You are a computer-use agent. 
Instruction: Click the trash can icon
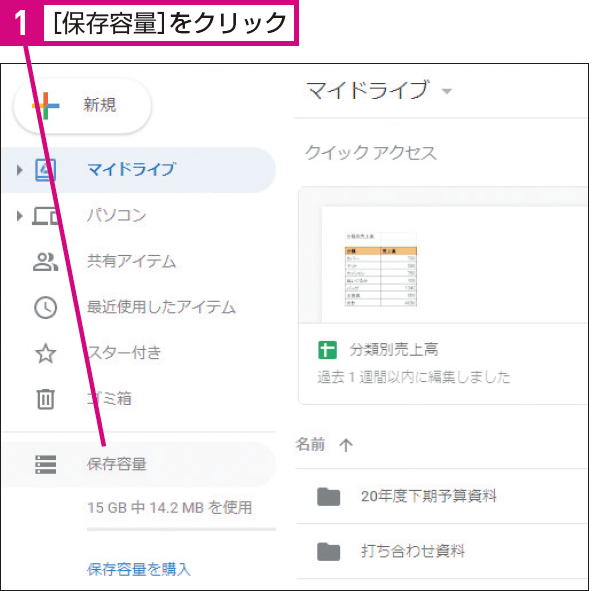point(46,399)
